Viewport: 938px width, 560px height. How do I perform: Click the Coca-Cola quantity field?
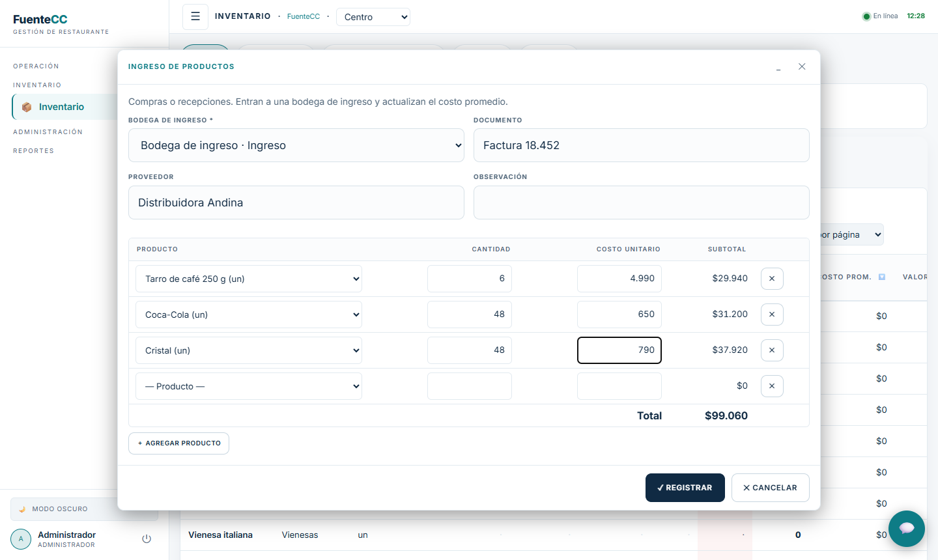[470, 315]
